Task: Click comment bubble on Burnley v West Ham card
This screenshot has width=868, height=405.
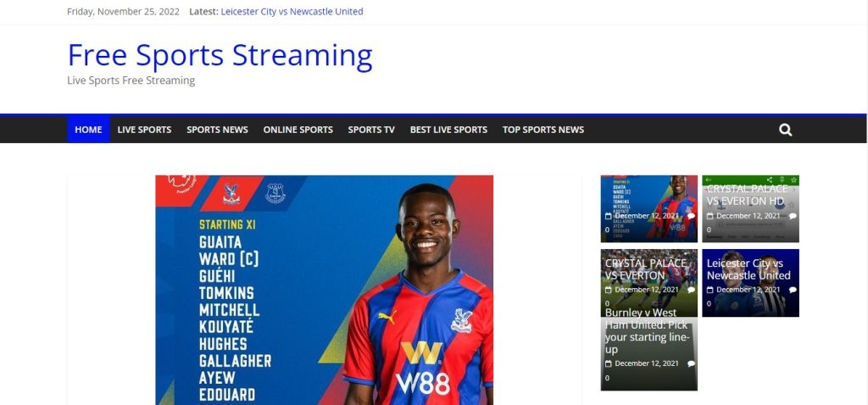Action: (x=691, y=363)
